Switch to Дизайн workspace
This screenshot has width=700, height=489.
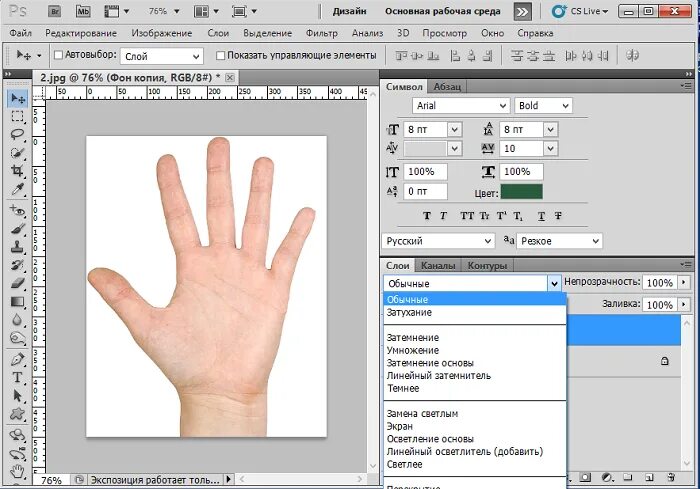349,11
